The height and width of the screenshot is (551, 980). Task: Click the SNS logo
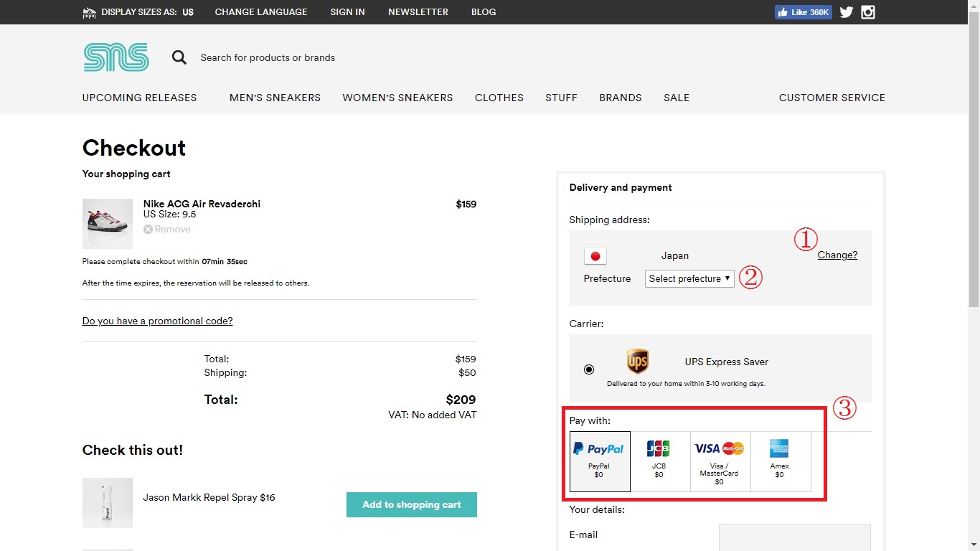[x=116, y=57]
